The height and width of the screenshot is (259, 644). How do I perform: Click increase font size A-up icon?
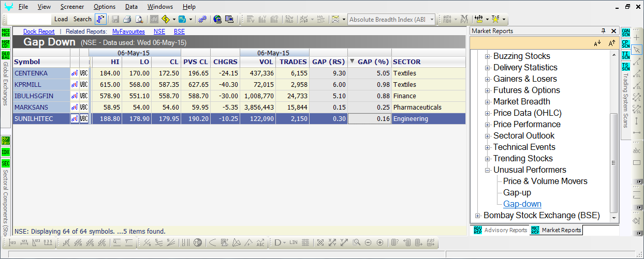(x=612, y=43)
